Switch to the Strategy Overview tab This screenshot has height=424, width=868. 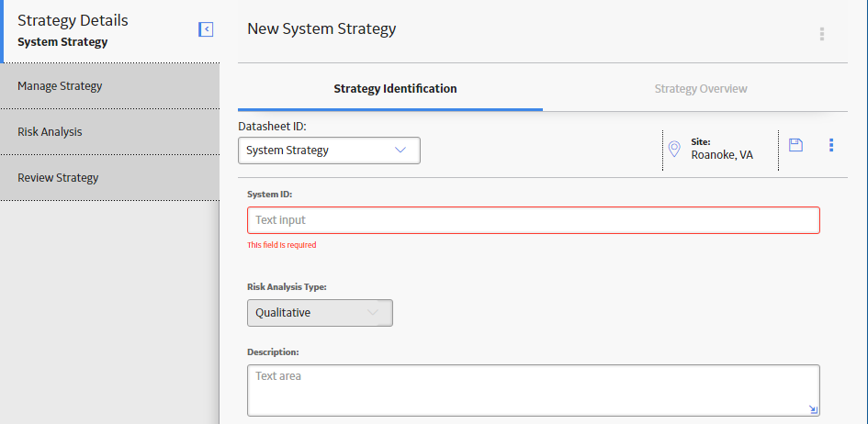click(x=701, y=88)
